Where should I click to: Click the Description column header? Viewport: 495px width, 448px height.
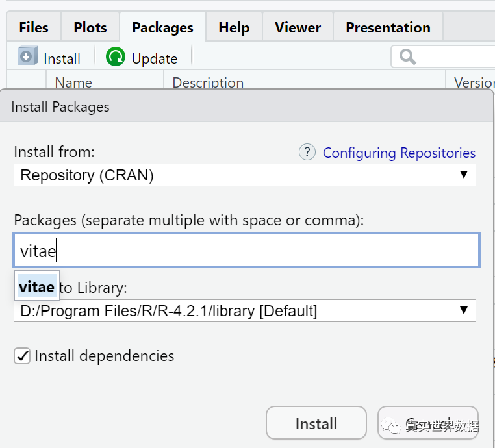pos(208,82)
